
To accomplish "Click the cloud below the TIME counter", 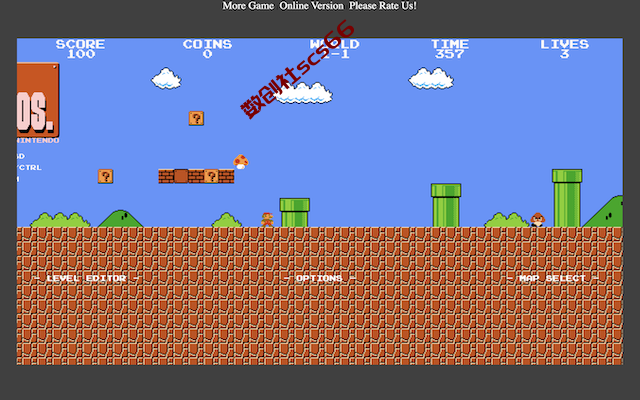I will pyautogui.click(x=431, y=78).
